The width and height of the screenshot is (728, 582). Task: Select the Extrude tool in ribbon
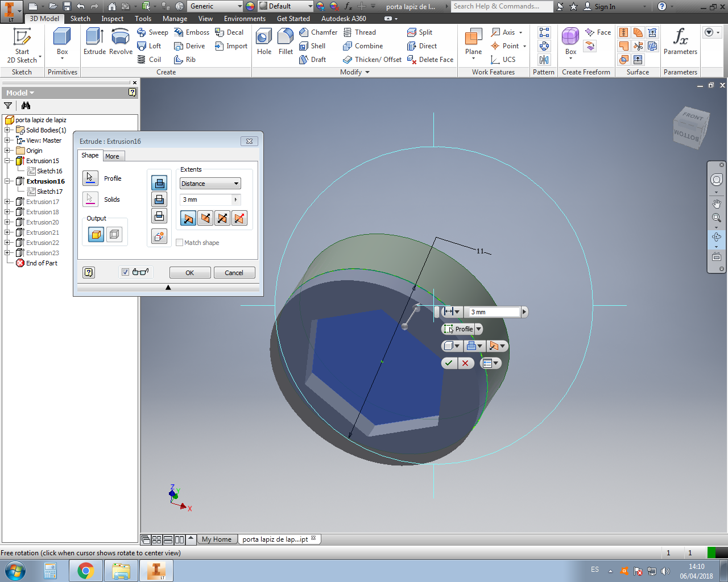[x=94, y=41]
